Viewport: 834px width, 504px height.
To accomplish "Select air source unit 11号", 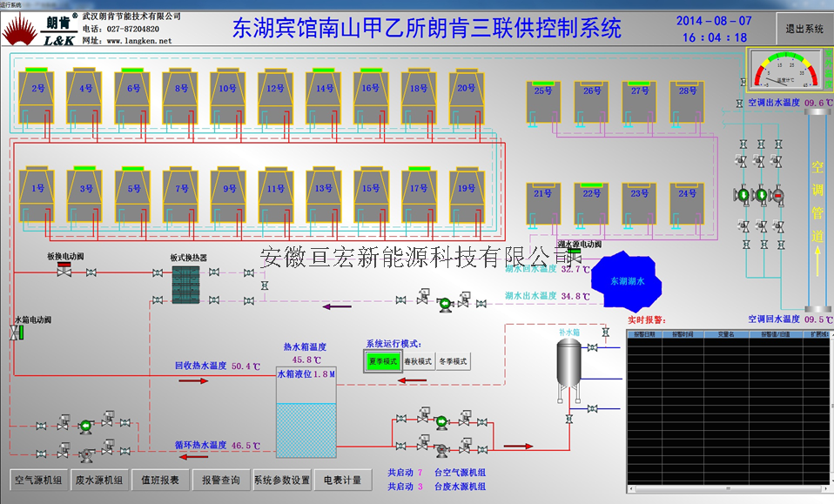I will [x=276, y=194].
